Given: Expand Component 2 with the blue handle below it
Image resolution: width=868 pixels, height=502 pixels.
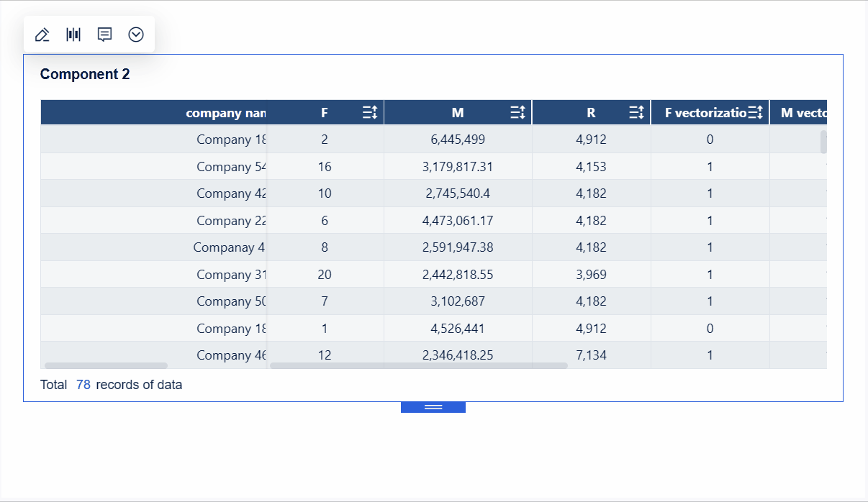Looking at the screenshot, I should [433, 406].
